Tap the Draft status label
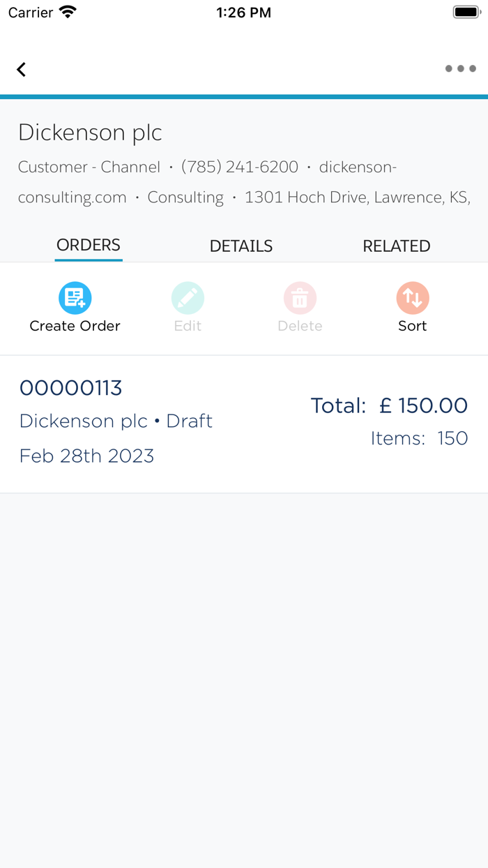This screenshot has height=868, width=488. click(x=188, y=421)
